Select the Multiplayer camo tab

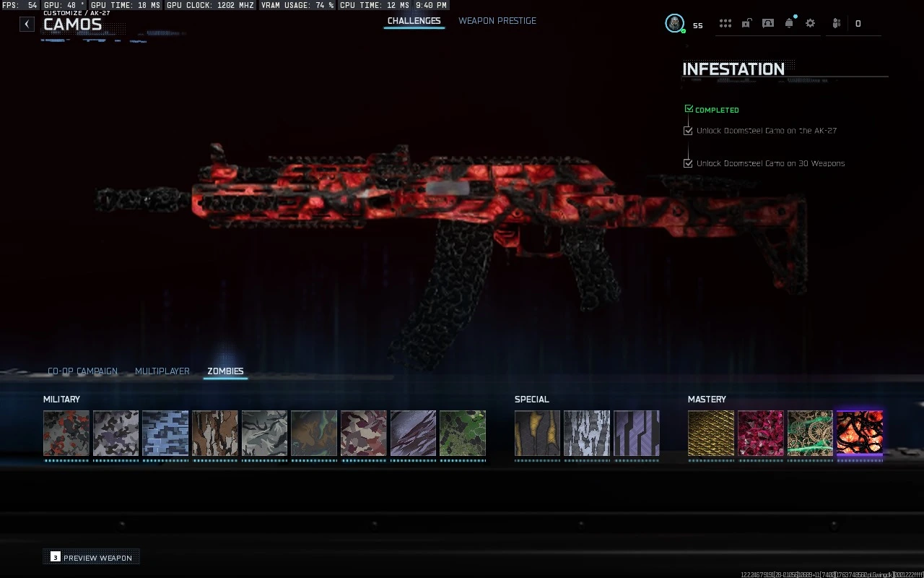click(162, 371)
